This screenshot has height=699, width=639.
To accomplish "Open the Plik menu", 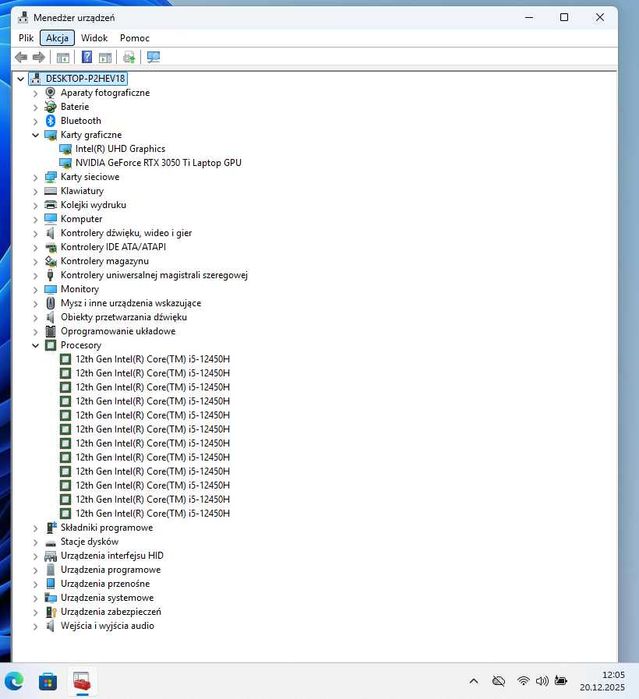I will (x=26, y=38).
